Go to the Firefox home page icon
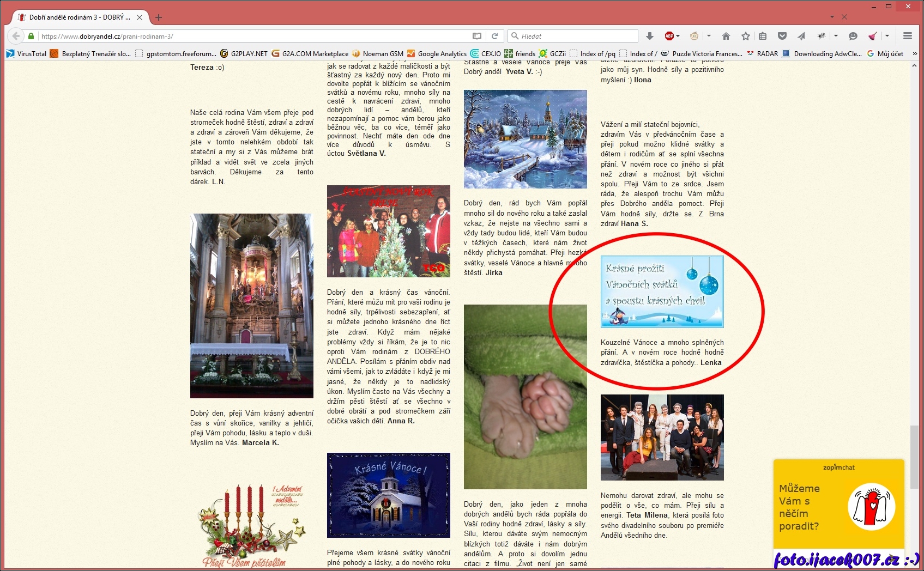The width and height of the screenshot is (924, 571). [x=726, y=36]
